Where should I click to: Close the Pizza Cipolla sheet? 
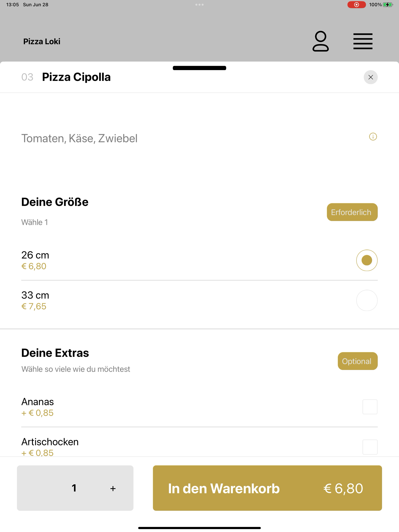point(371,77)
